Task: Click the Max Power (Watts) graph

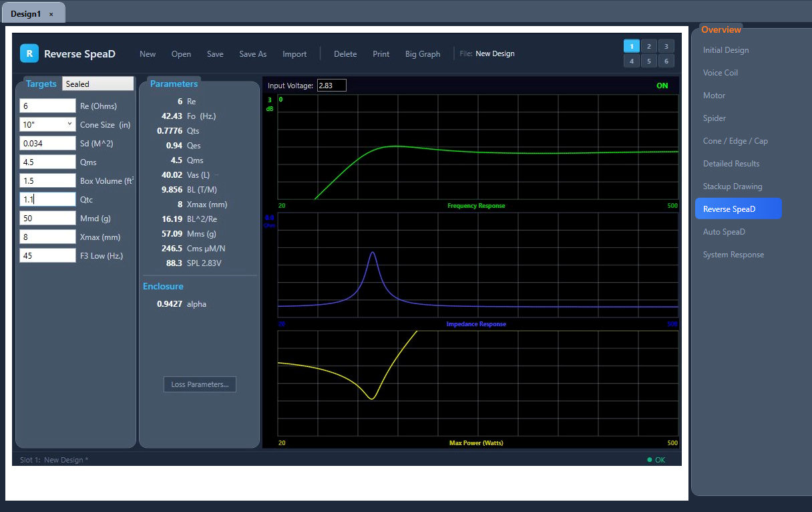Action: [x=477, y=384]
